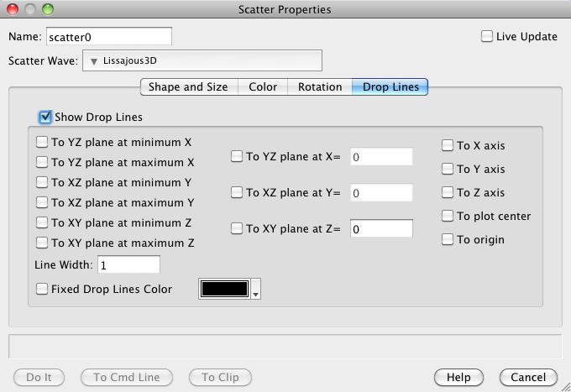Open the drop lines color picker arrow
The width and height of the screenshot is (571, 392).
256,290
